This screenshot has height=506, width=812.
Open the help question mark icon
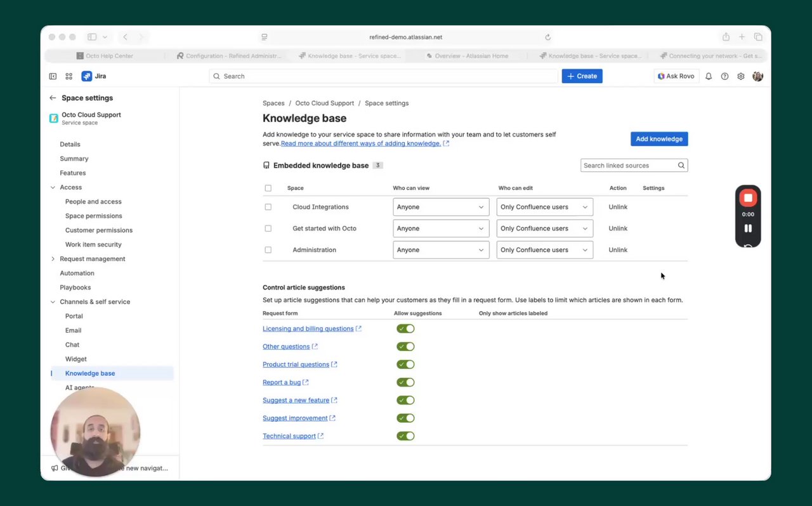coord(725,76)
